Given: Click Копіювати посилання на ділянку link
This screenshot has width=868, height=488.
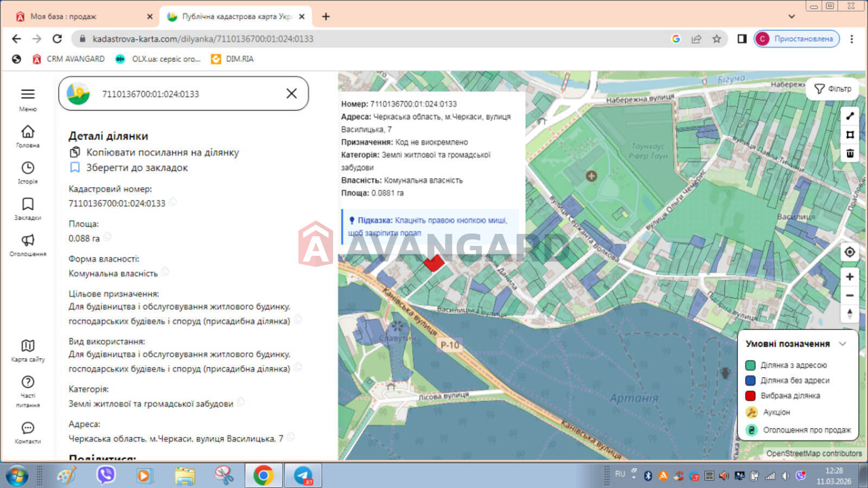Looking at the screenshot, I should [162, 153].
